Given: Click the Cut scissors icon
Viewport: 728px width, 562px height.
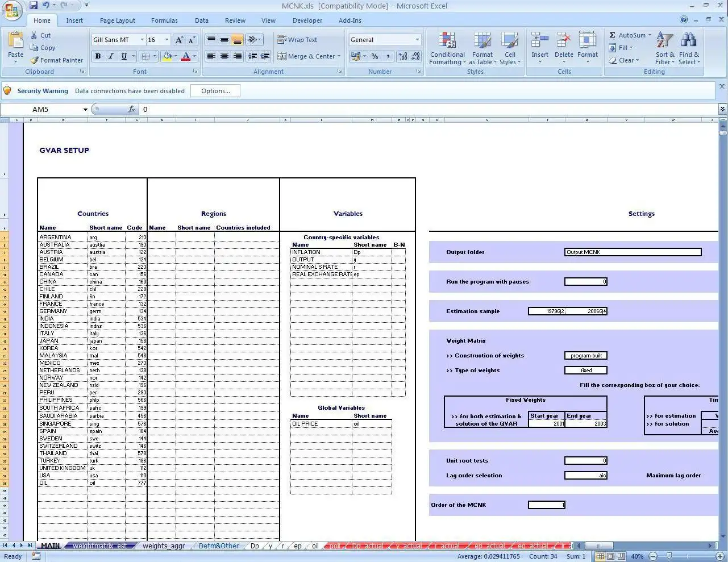Looking at the screenshot, I should point(35,35).
